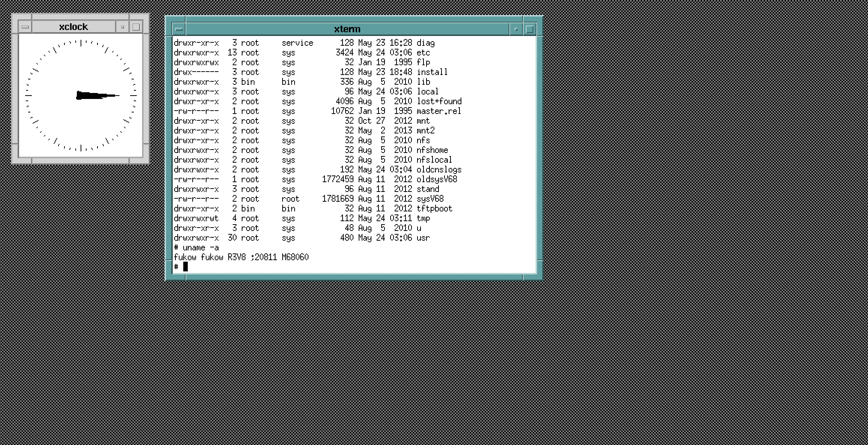Click the 'master.rel' file name
This screenshot has width=868, height=445.
439,111
